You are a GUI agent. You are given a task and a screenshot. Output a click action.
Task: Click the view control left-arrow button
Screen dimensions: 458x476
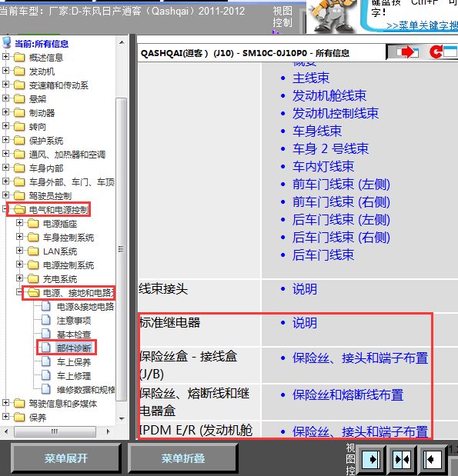click(x=432, y=459)
